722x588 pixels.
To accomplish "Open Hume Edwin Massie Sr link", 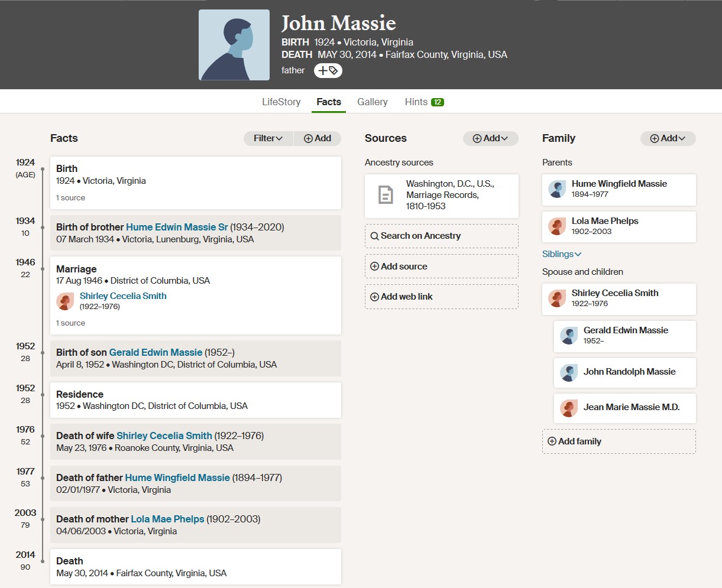I will click(x=176, y=227).
